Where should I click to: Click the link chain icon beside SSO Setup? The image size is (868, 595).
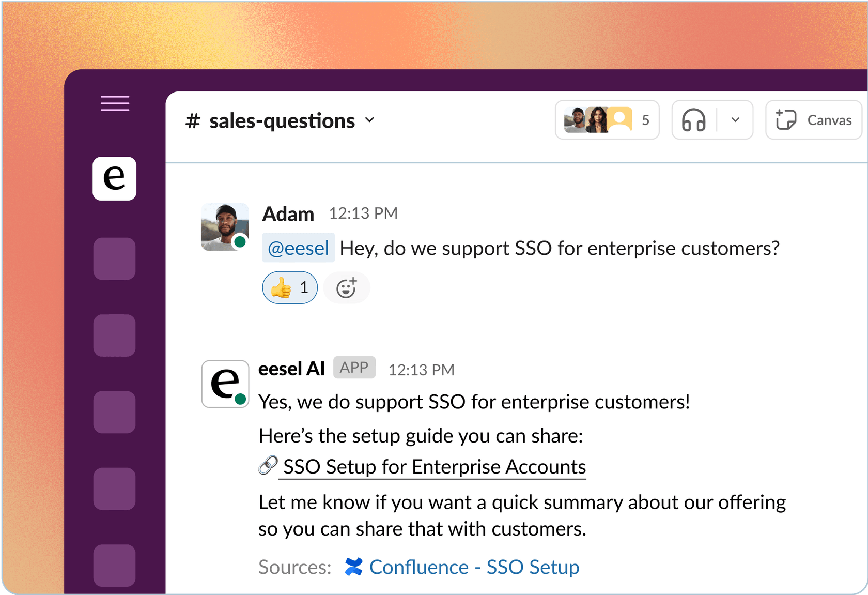point(268,465)
